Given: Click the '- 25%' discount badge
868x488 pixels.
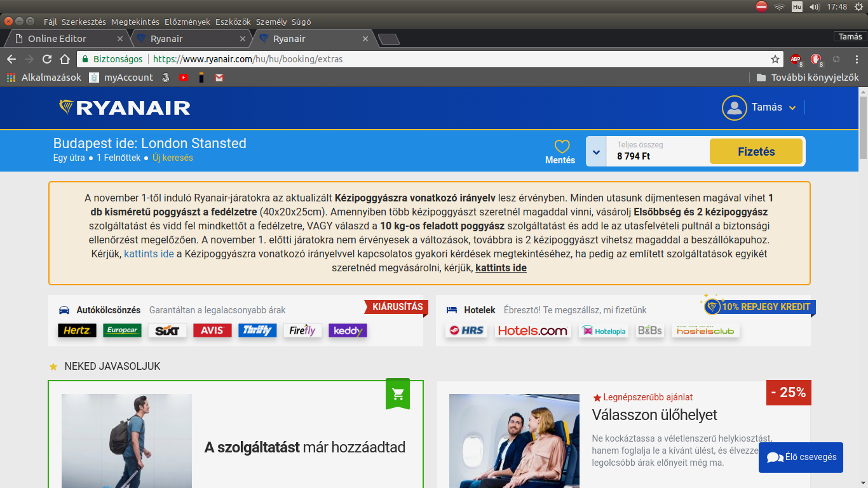Looking at the screenshot, I should tap(789, 393).
